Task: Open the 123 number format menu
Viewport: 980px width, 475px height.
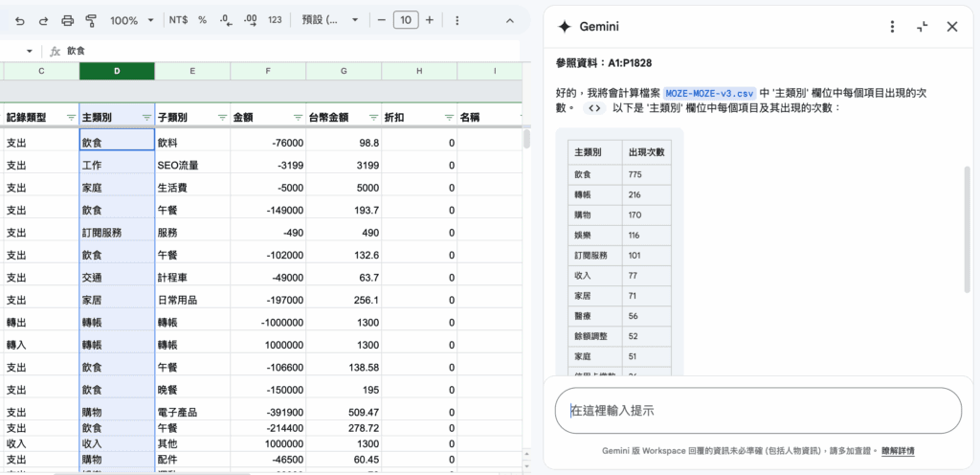Action: [275, 20]
